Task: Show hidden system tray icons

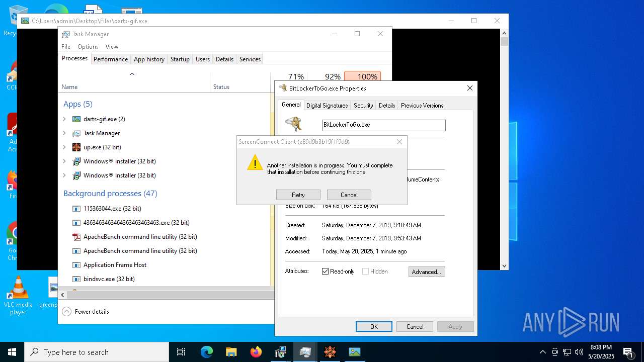Action: tap(542, 352)
